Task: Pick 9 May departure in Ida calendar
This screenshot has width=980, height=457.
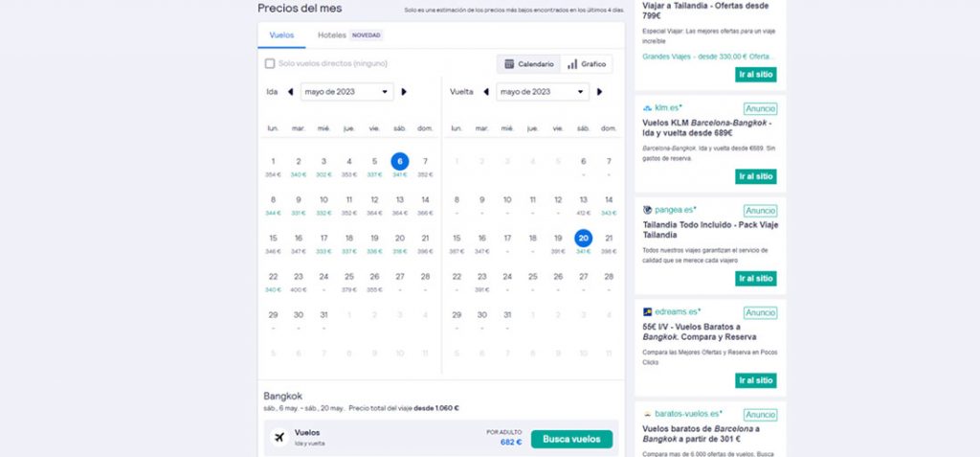Action: coord(299,205)
